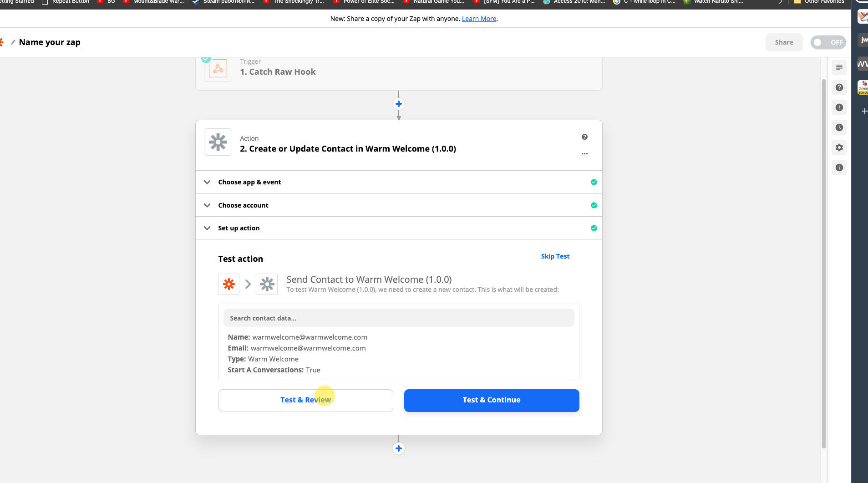
Task: Add a step between trigger and action
Action: tap(399, 104)
